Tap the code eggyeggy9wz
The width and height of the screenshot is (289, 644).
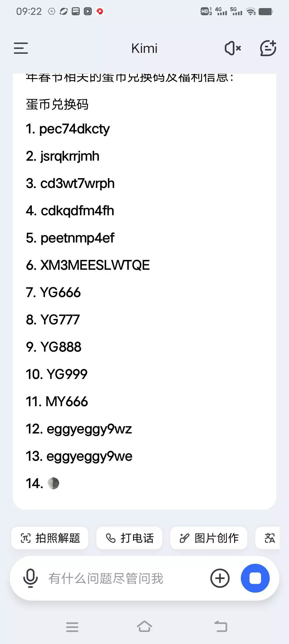point(89,429)
